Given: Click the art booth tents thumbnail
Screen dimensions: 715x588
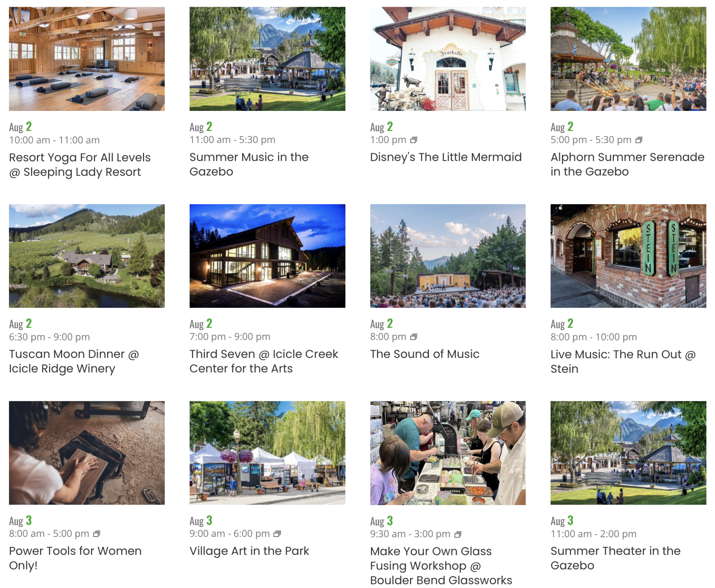Looking at the screenshot, I should tap(267, 452).
